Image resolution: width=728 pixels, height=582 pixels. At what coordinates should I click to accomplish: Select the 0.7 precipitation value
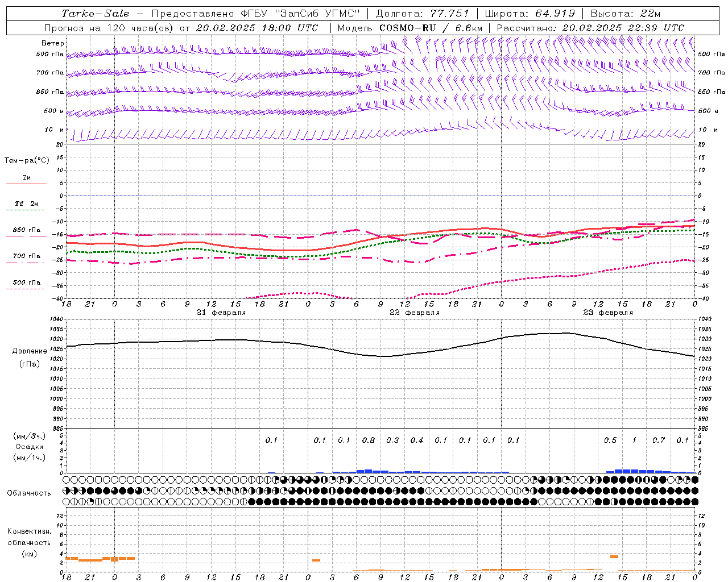click(x=659, y=440)
